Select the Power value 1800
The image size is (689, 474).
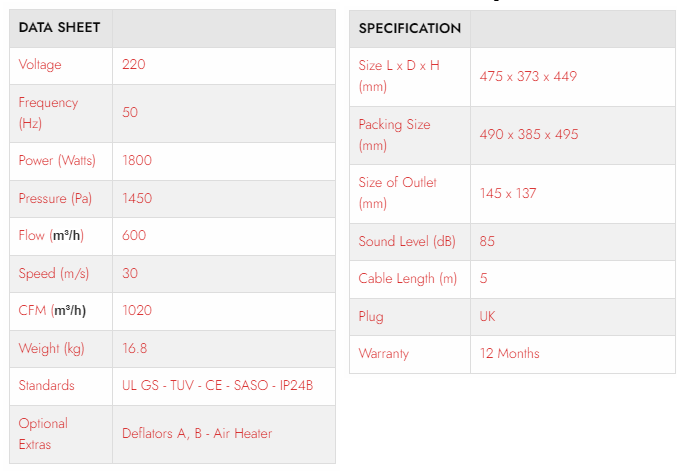[x=137, y=160]
